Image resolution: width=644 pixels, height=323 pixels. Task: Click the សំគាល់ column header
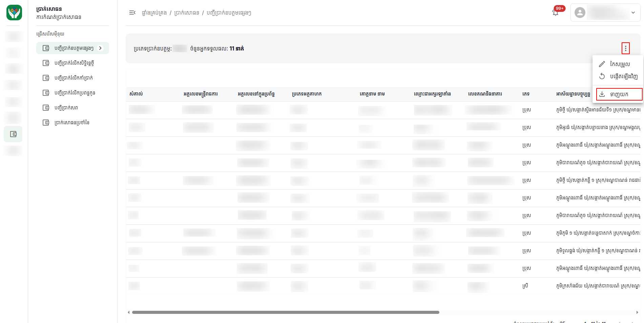tap(136, 94)
